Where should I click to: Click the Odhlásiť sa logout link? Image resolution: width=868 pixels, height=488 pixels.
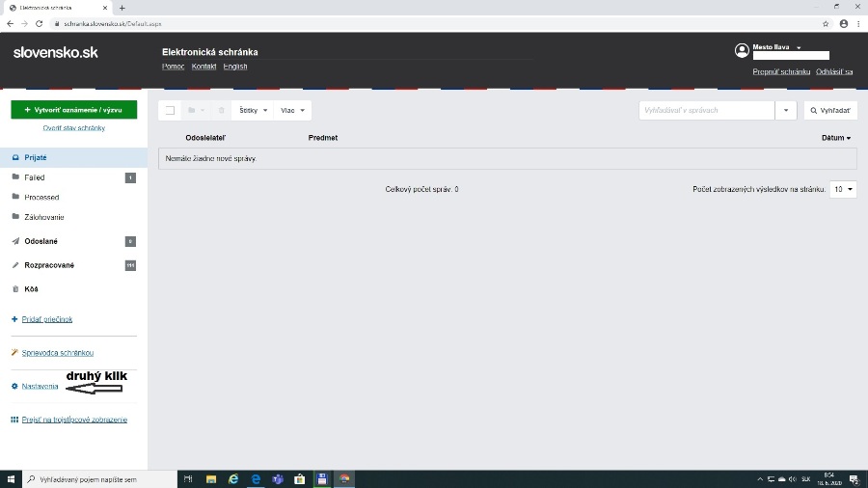pyautogui.click(x=834, y=71)
